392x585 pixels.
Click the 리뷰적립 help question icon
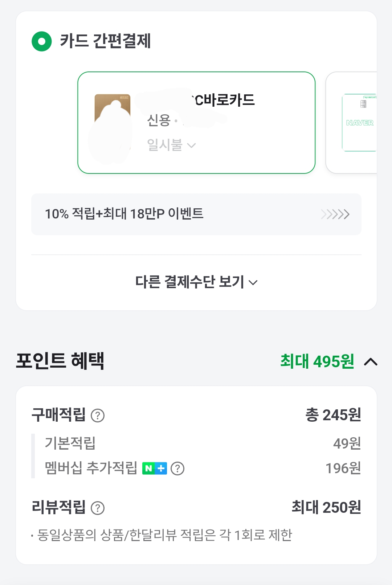pos(98,508)
